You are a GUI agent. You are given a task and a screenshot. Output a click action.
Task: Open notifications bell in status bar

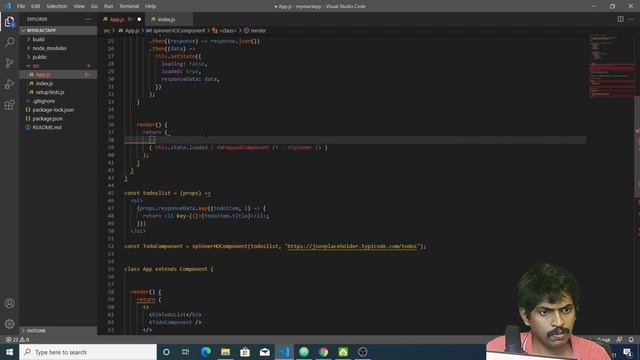click(631, 340)
